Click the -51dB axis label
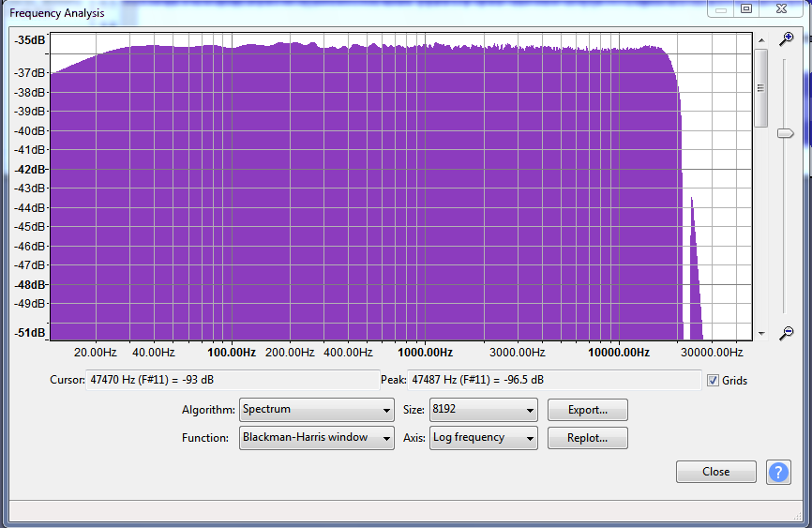The width and height of the screenshot is (812, 528). [x=30, y=333]
